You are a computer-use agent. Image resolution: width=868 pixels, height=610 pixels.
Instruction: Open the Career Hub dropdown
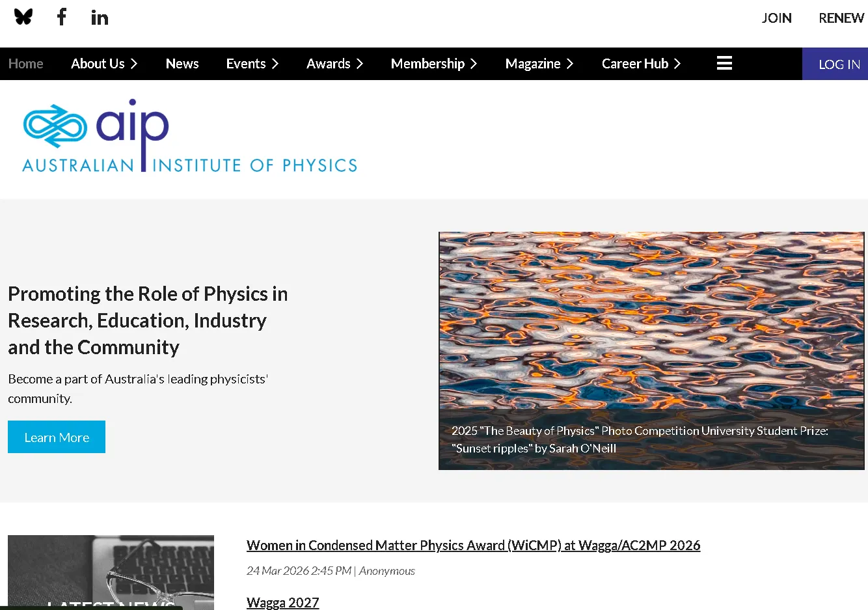click(641, 63)
